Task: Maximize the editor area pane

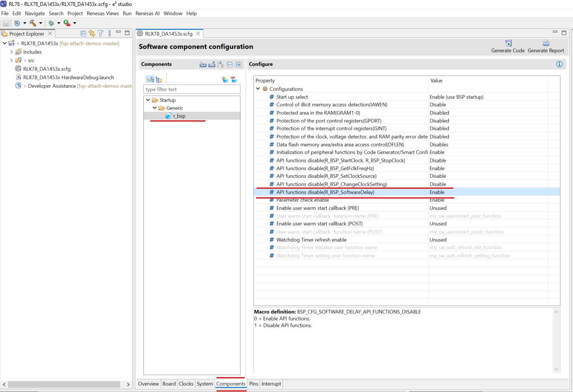Action: (x=564, y=33)
